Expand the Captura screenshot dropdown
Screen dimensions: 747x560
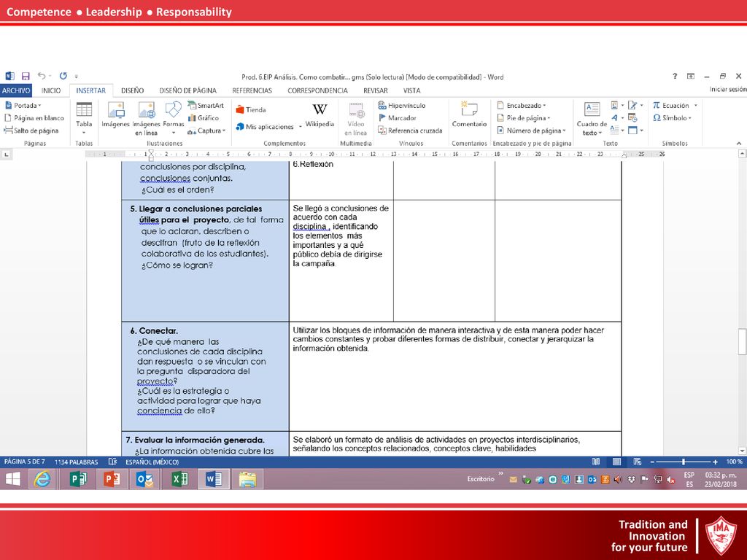[x=206, y=130]
